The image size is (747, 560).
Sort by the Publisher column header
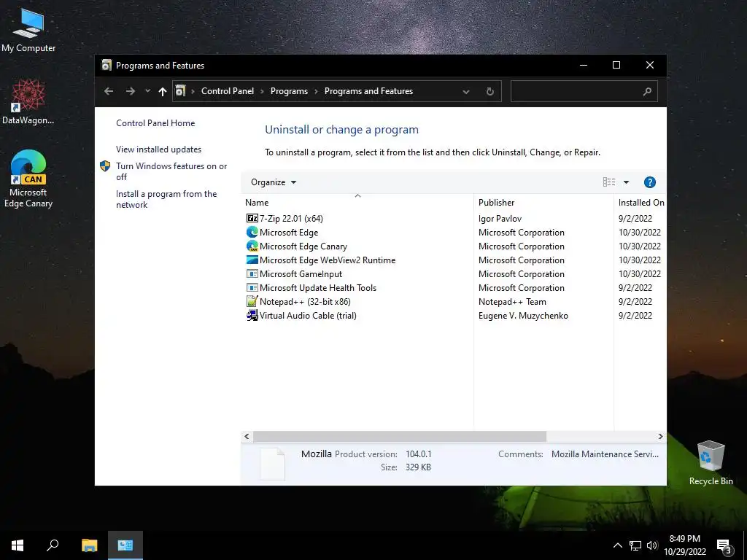coord(543,203)
